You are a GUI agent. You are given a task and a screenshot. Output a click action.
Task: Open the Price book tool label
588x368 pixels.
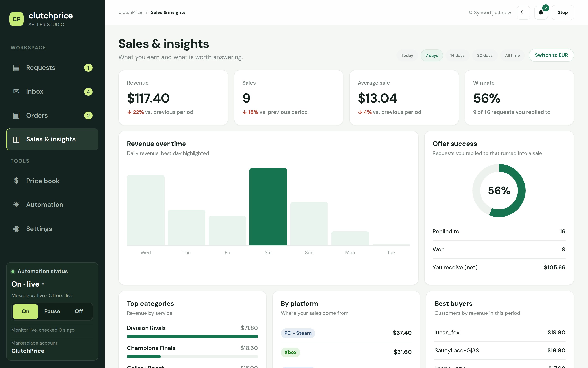tap(42, 181)
